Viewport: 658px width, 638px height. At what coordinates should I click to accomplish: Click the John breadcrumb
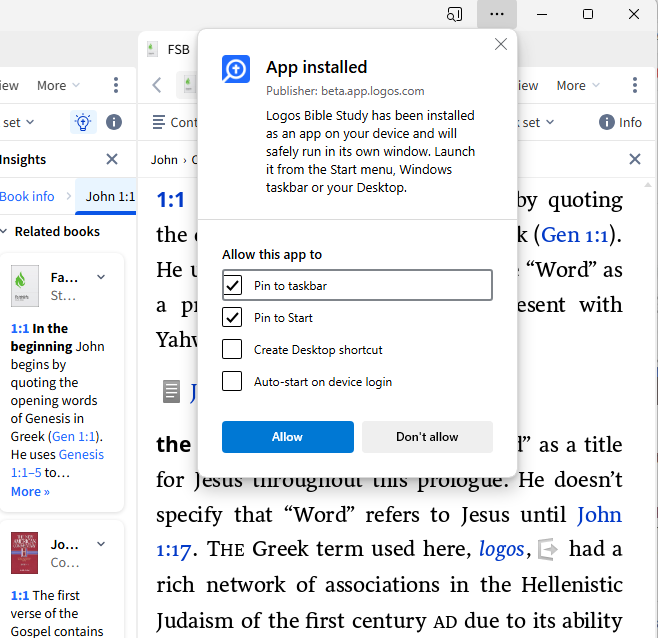(x=164, y=160)
